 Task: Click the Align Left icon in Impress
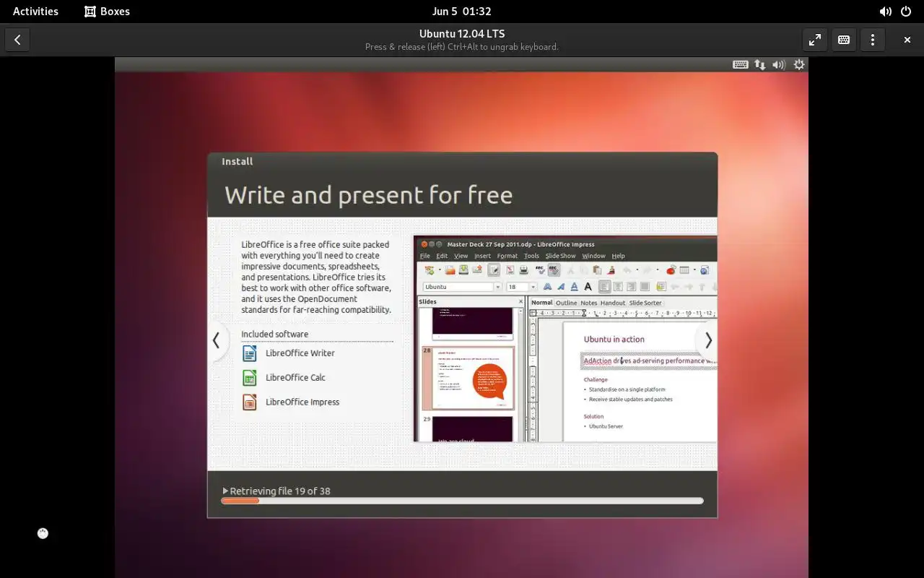[604, 287]
